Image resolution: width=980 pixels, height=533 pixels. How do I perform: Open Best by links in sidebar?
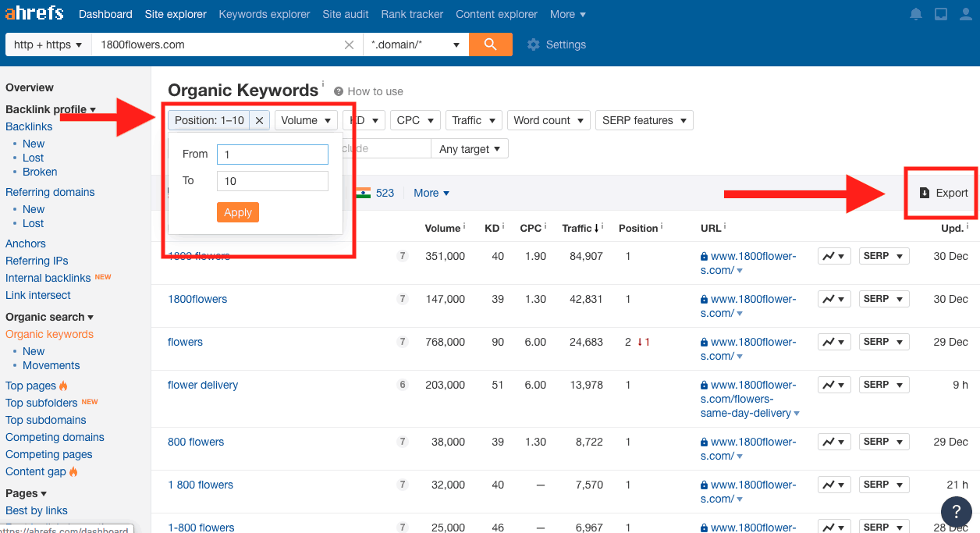(37, 510)
